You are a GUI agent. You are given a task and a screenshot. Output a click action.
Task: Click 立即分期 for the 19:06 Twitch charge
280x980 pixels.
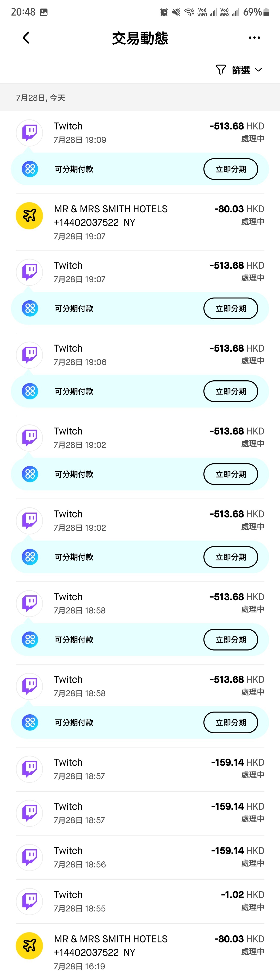pos(231,391)
